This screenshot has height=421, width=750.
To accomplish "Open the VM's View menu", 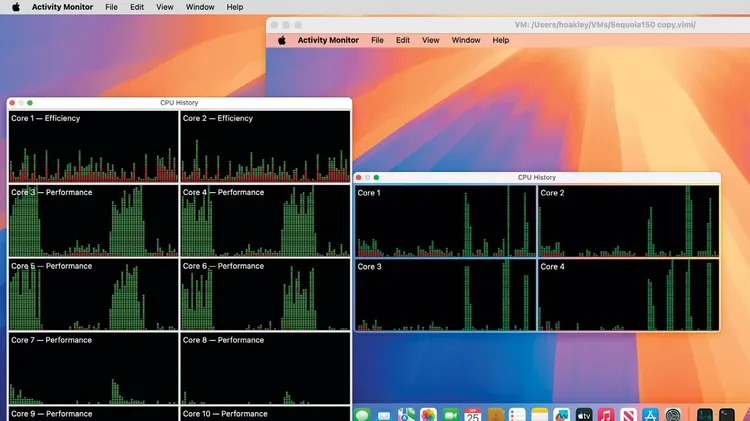I will [430, 40].
